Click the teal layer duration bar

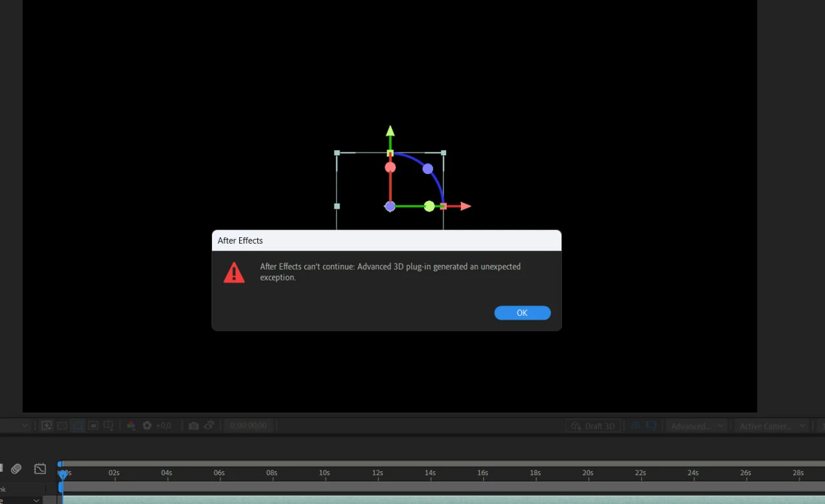tap(443, 500)
